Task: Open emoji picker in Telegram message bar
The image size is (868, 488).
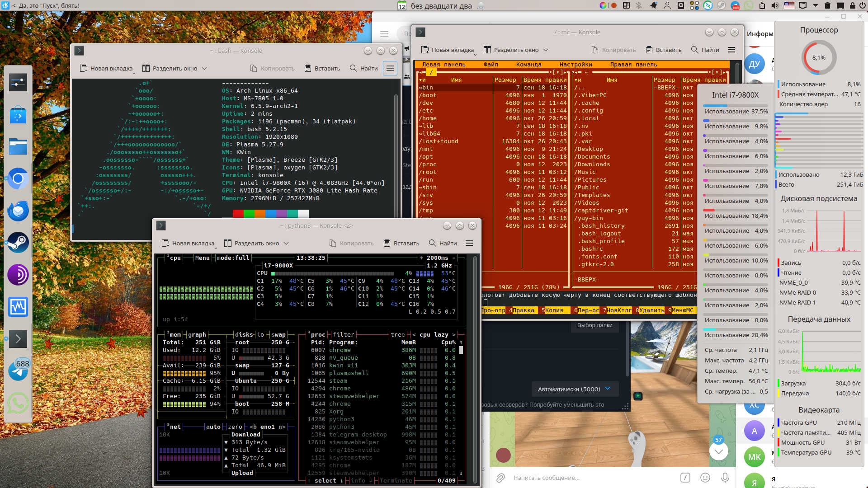Action: click(x=705, y=478)
